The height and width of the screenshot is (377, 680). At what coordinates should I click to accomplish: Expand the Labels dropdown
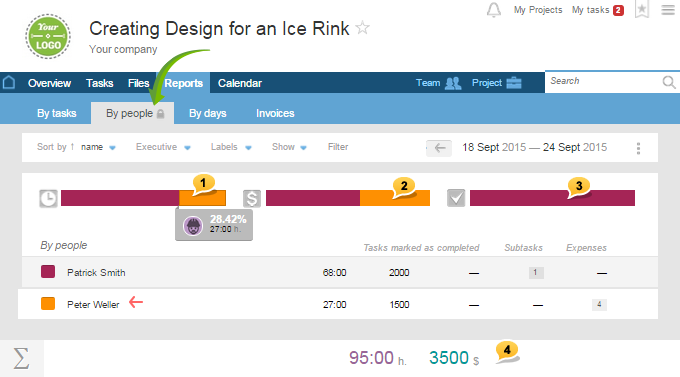coord(231,147)
